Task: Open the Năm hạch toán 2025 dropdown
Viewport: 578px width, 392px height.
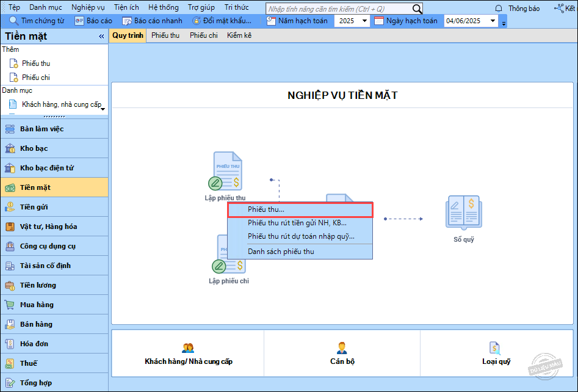Action: (364, 21)
